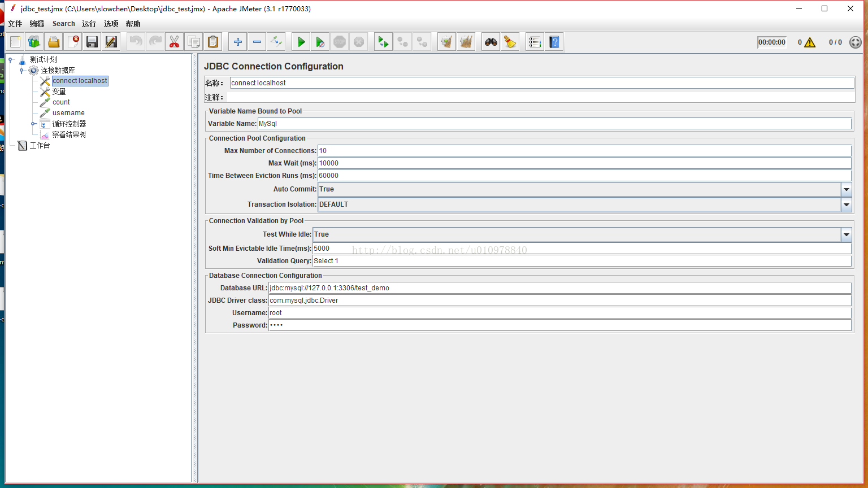Open Search with binoculars icon

[491, 42]
